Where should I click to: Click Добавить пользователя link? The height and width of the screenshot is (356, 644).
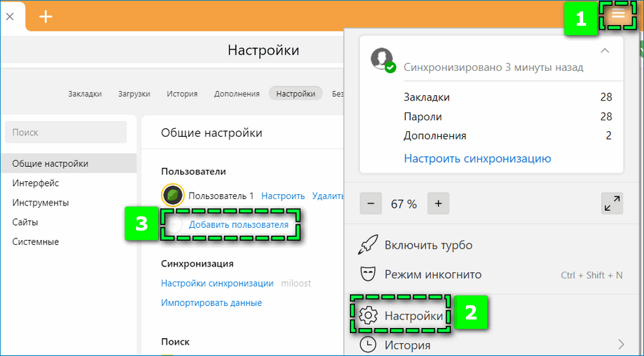tap(238, 225)
